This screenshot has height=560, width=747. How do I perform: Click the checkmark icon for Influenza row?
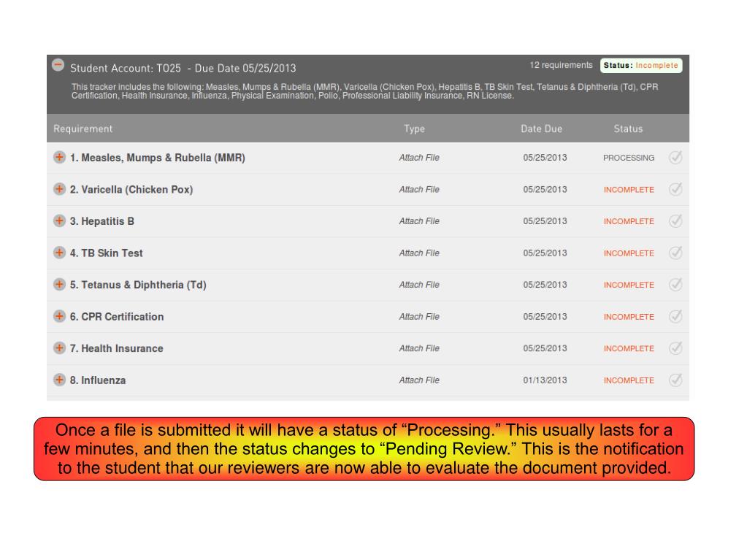675,380
